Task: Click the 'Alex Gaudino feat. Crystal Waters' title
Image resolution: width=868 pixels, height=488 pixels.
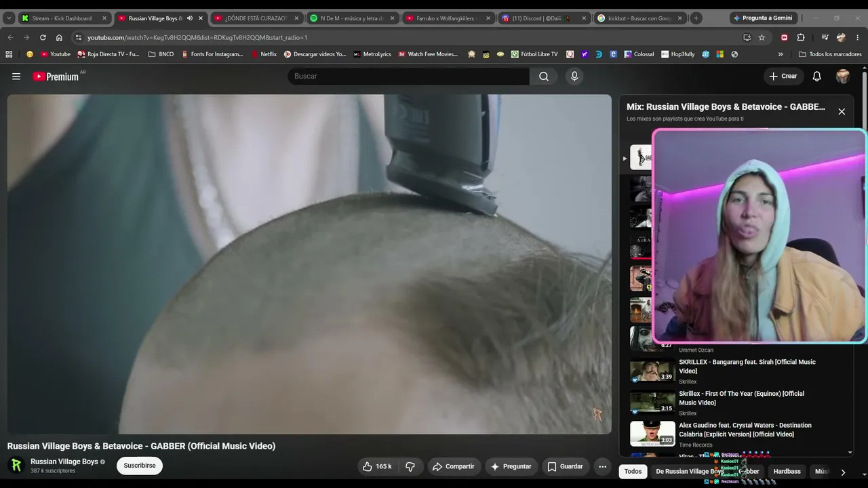Action: point(745,430)
